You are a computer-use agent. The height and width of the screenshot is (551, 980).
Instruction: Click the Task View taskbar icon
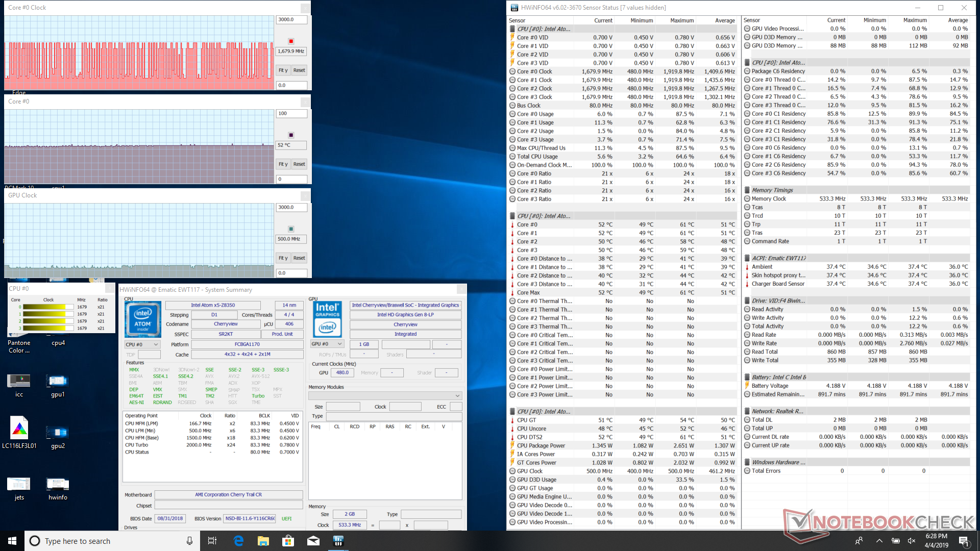pyautogui.click(x=212, y=541)
